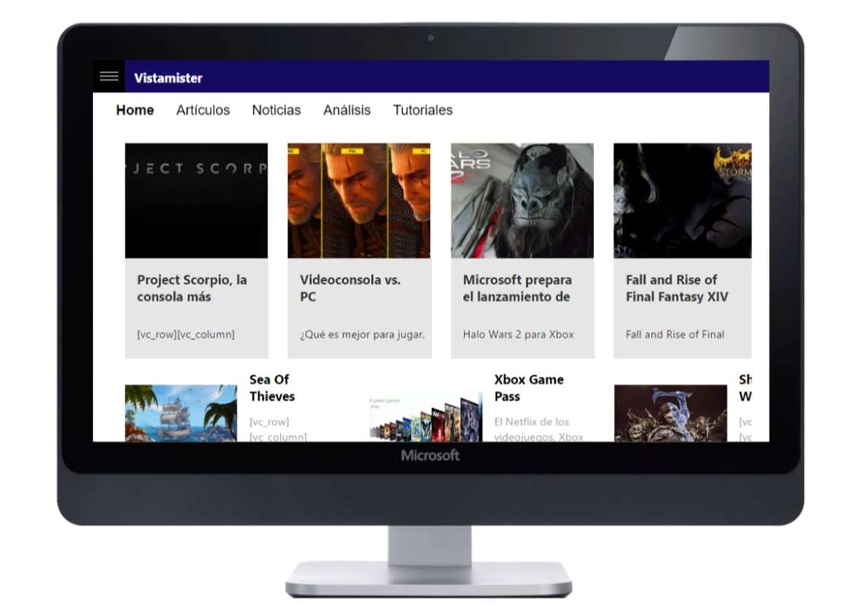Open the Shadow of War orc thumbnail

click(671, 413)
